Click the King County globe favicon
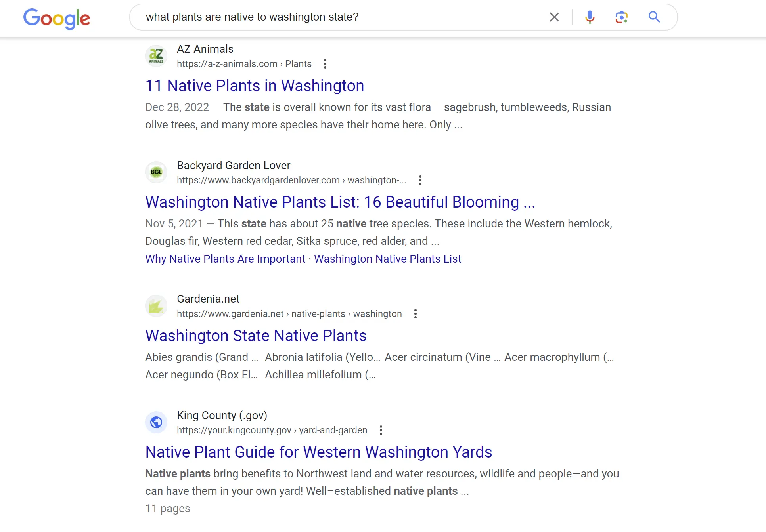Screen dimensions: 766x532 coord(156,422)
